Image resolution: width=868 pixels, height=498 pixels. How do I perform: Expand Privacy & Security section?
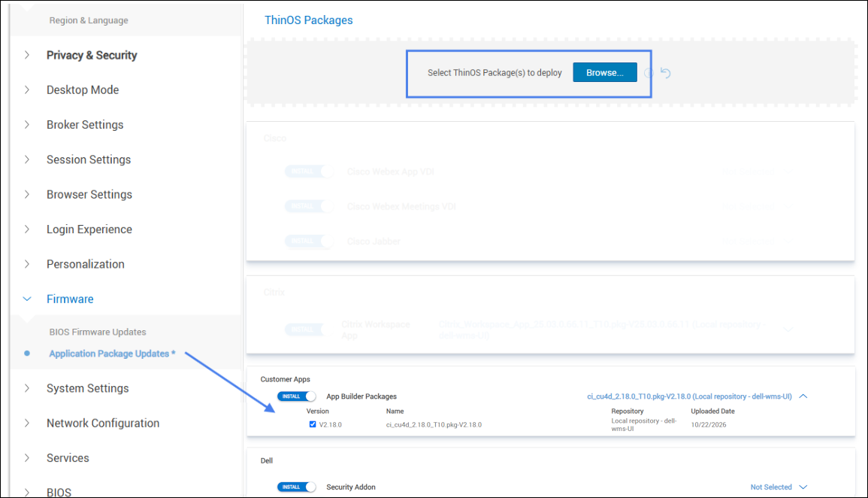(x=26, y=55)
